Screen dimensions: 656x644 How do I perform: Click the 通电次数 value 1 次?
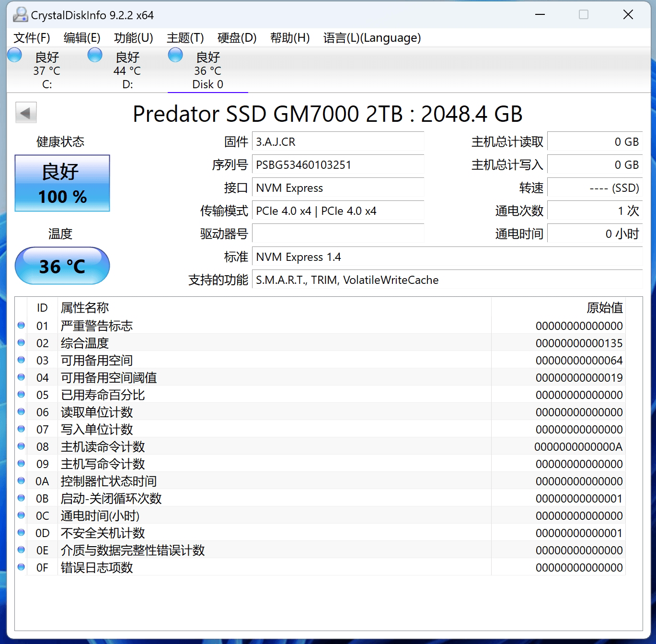[595, 211]
